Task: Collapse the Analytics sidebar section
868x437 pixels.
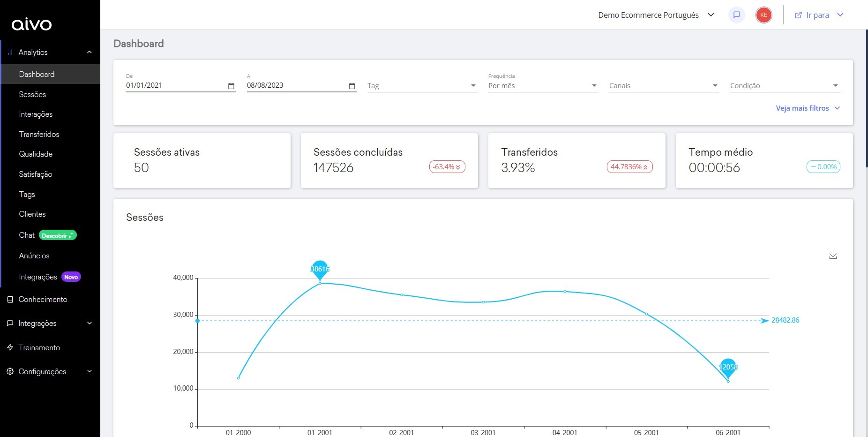Action: coord(89,52)
